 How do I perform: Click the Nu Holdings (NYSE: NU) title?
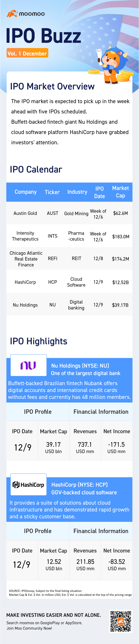pyautogui.click(x=80, y=366)
